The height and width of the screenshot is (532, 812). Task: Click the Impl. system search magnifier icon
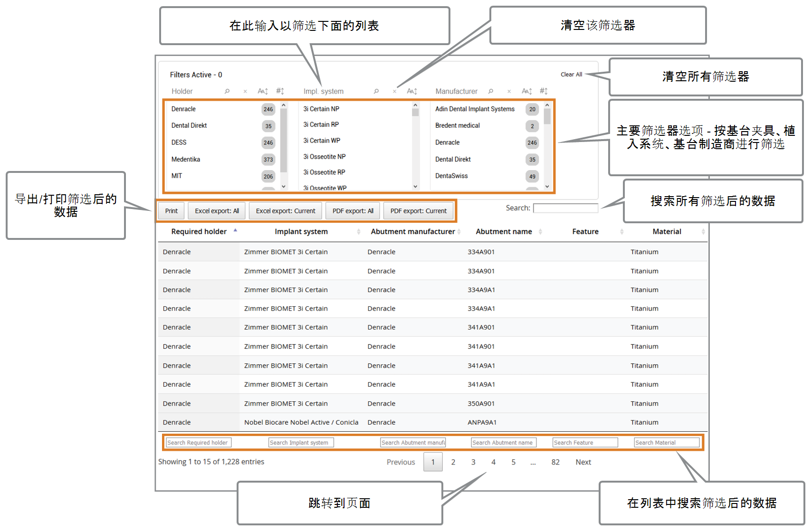point(376,91)
